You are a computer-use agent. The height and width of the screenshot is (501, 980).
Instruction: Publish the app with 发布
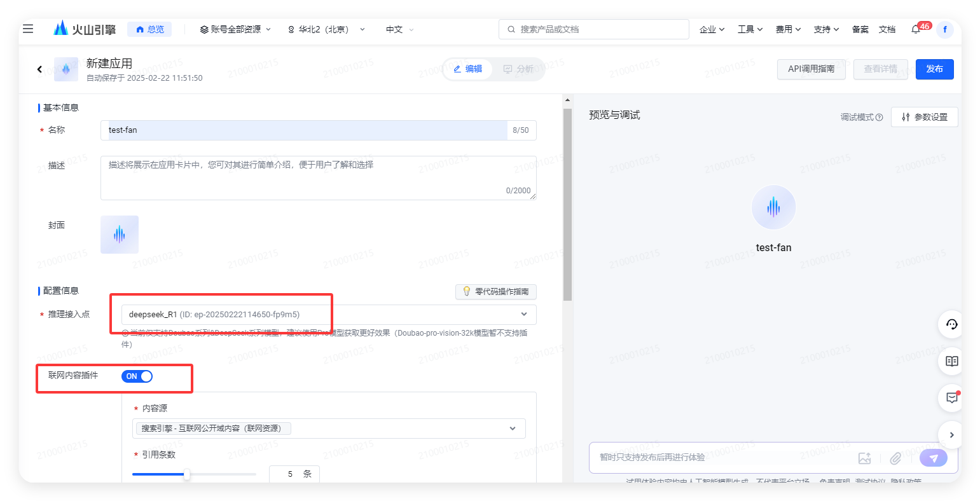click(934, 69)
